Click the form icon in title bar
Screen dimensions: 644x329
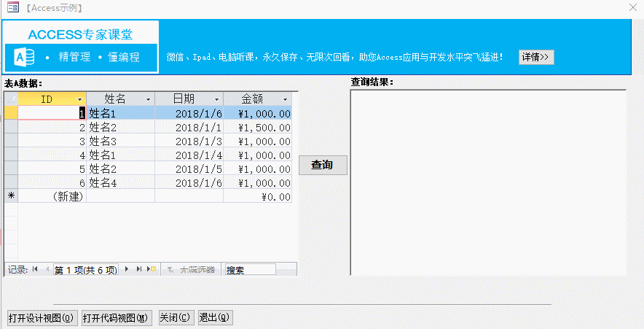(12, 7)
